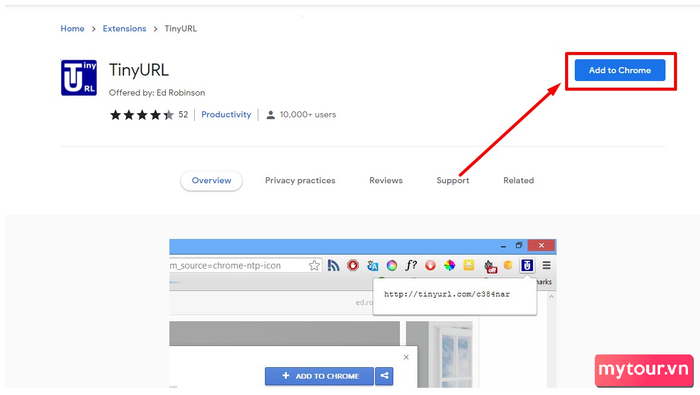This screenshot has height=395, width=700.
Task: Click the users person icon
Action: 271,115
